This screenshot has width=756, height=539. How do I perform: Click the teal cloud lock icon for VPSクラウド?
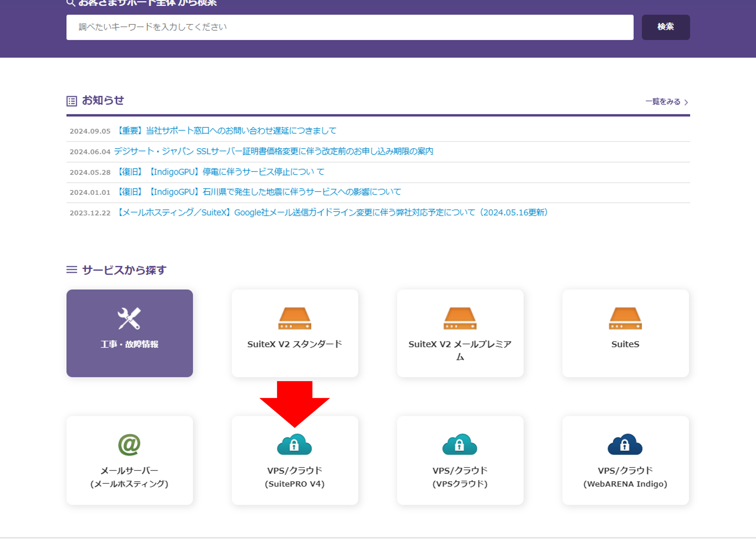point(460,444)
